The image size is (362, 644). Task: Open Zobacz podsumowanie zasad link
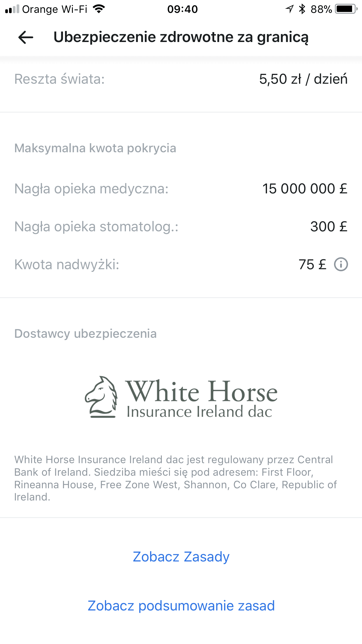[181, 605]
